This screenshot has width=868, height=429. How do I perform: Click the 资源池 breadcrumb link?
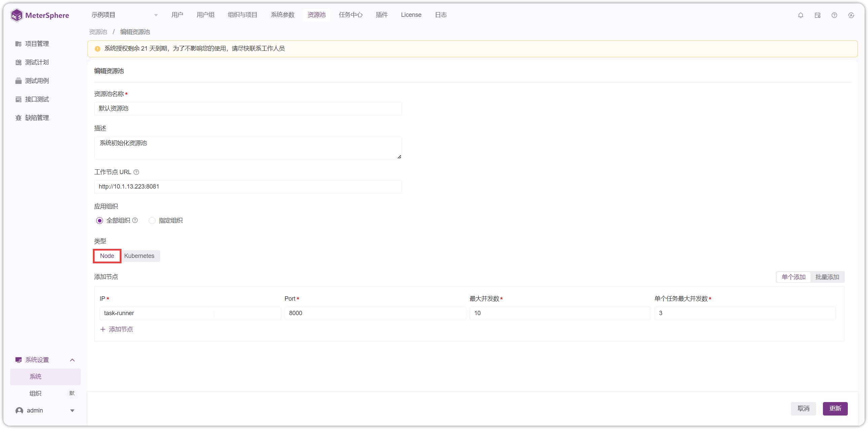pos(98,32)
